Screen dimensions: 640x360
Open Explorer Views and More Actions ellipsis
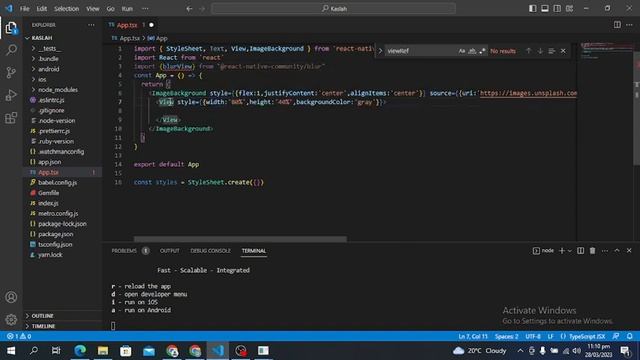click(x=91, y=25)
